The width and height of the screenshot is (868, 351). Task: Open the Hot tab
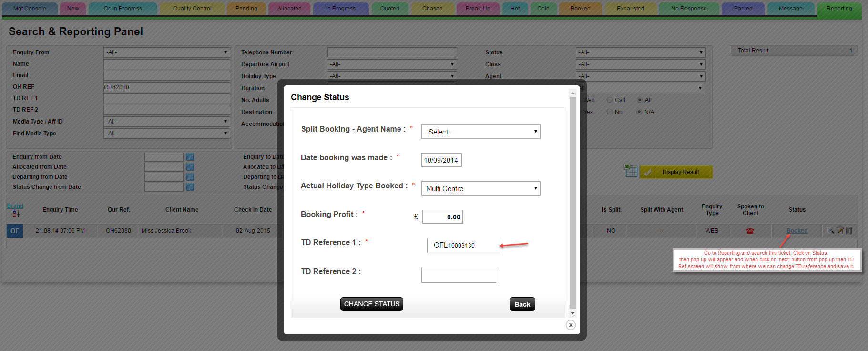point(515,9)
